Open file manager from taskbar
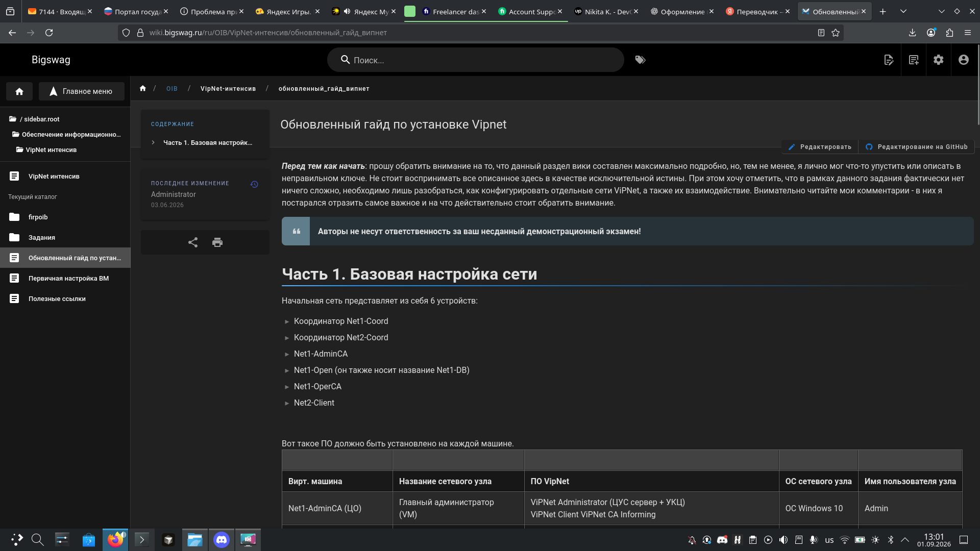The width and height of the screenshot is (980, 551). click(x=195, y=540)
